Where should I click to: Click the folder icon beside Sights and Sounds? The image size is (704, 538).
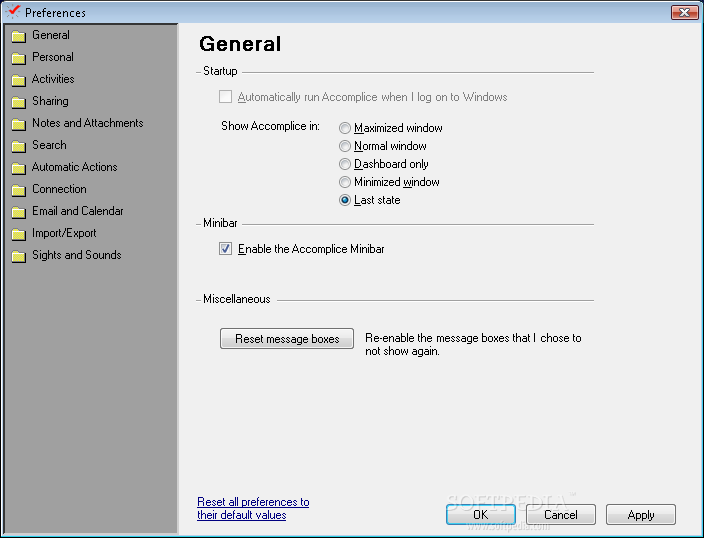pyautogui.click(x=18, y=256)
